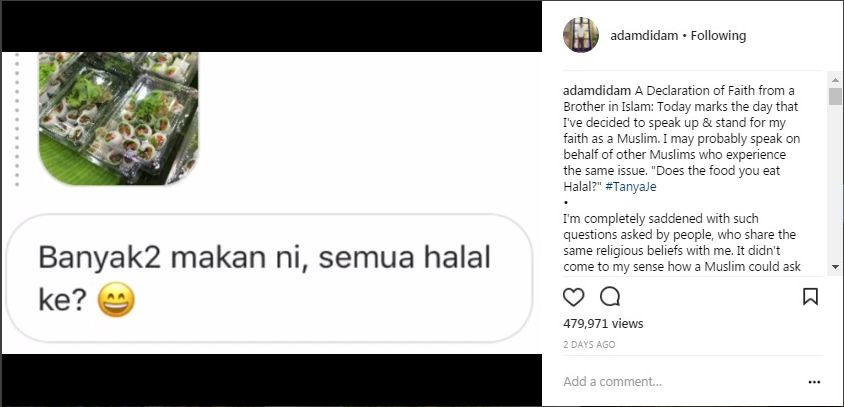Click the grinning emoji in the message
844x407 pixels.
(116, 300)
